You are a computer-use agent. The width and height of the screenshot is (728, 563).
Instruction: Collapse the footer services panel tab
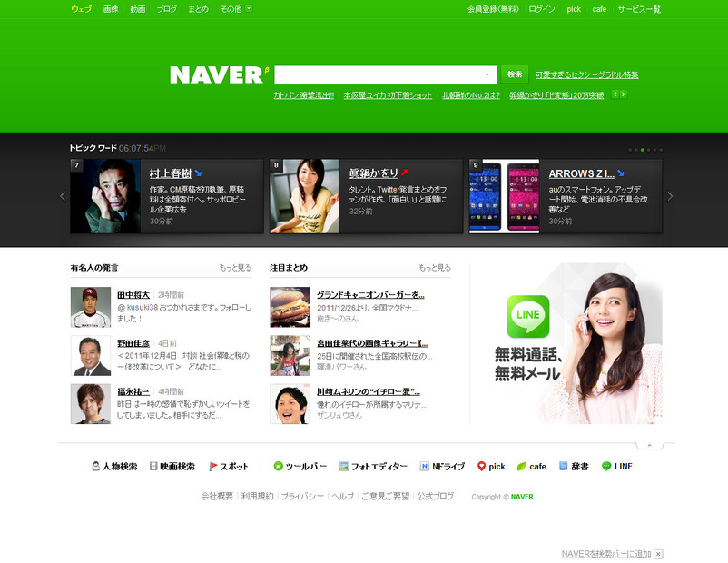tap(650, 446)
